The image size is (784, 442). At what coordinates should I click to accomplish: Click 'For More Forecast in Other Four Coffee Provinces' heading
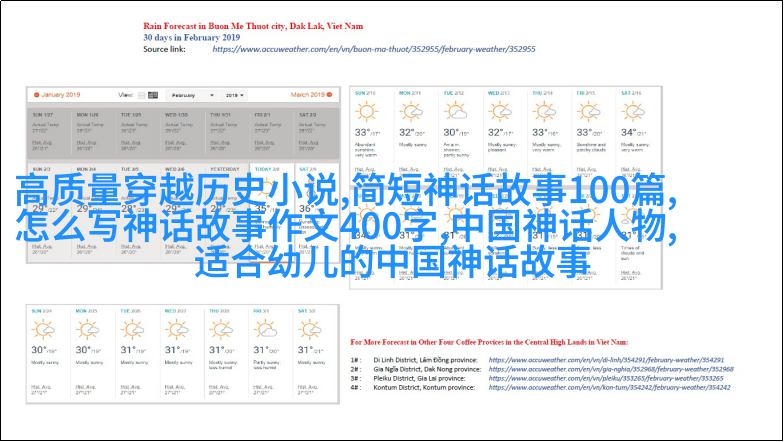(x=489, y=342)
